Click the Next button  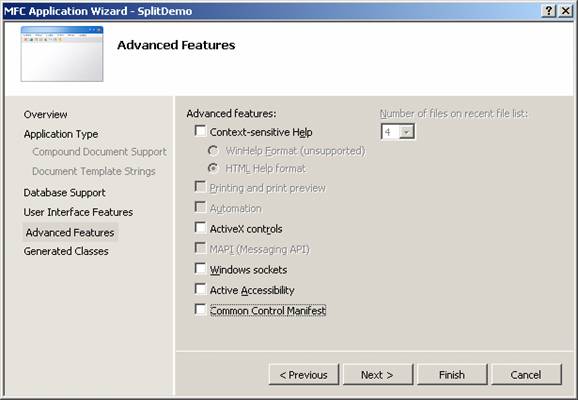pos(378,375)
